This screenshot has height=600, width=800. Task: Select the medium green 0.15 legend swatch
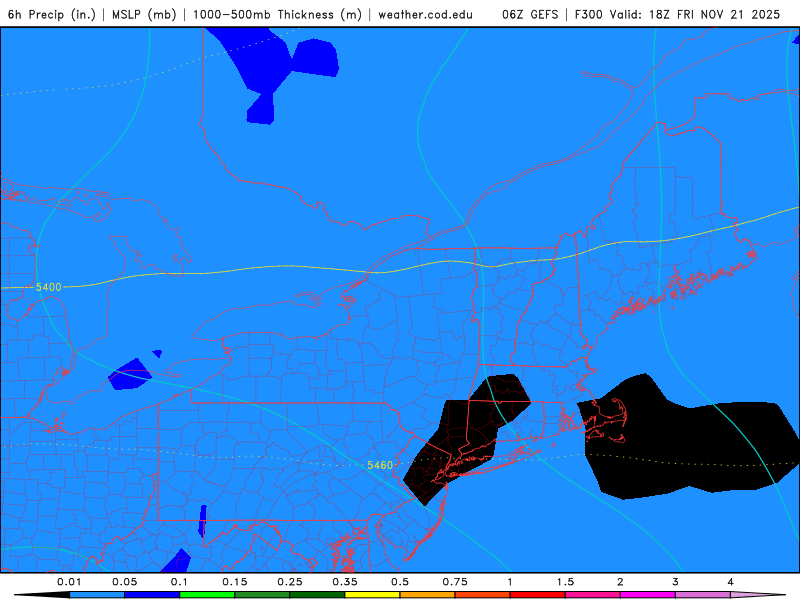[262, 595]
